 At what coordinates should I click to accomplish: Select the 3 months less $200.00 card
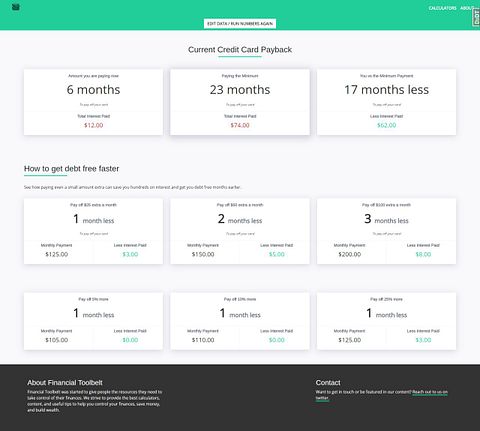click(x=386, y=231)
